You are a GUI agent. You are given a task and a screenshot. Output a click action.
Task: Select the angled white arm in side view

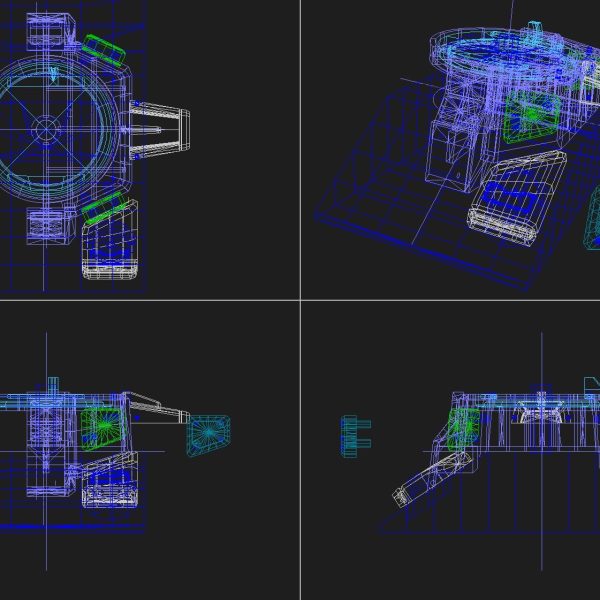(433, 478)
